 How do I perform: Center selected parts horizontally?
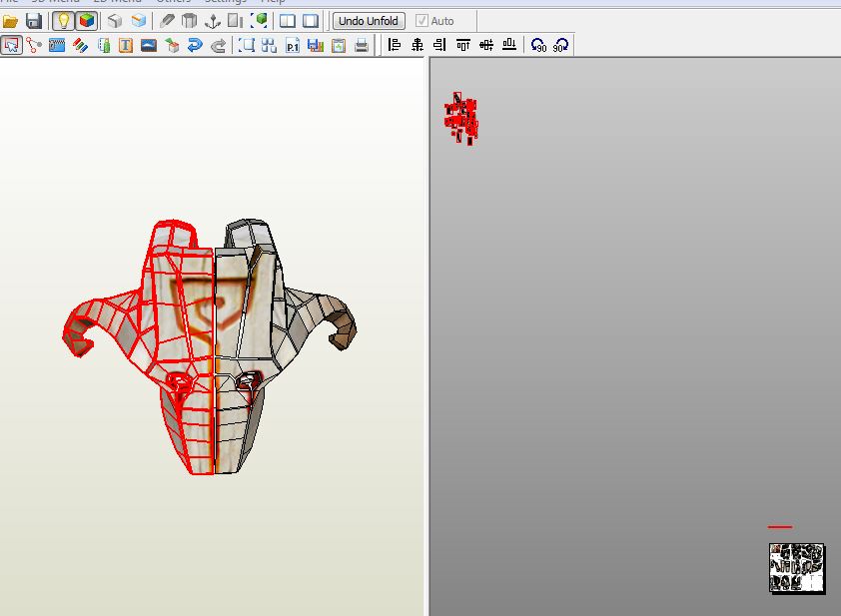point(418,45)
